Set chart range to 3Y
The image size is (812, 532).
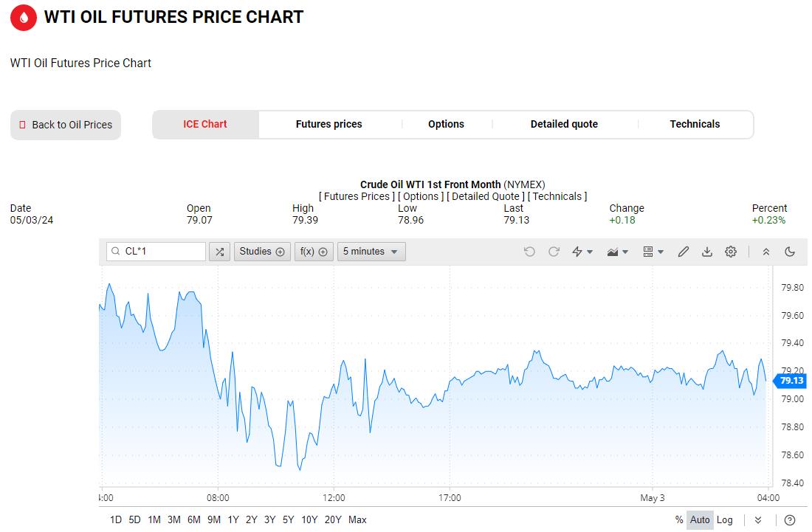tap(269, 519)
